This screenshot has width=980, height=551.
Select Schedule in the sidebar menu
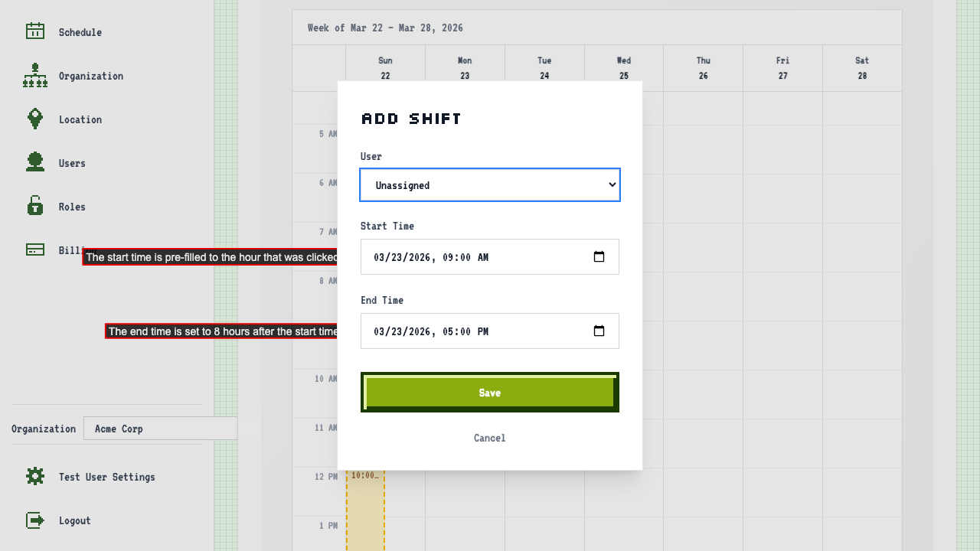(80, 31)
